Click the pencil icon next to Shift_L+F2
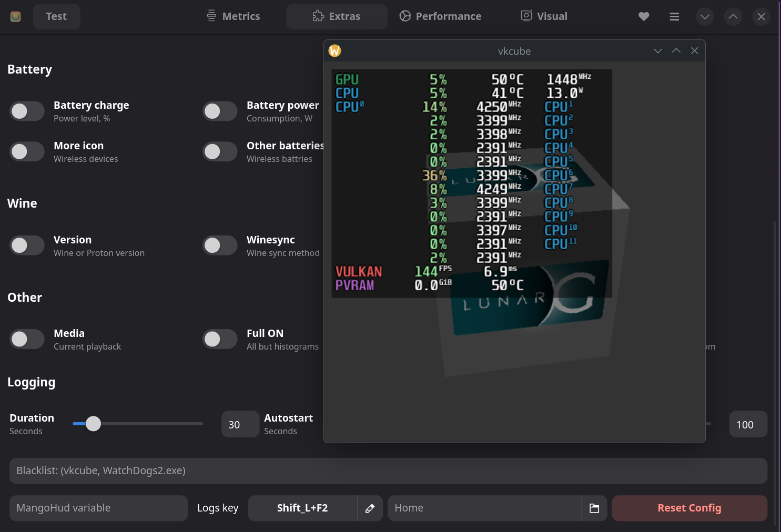 (x=370, y=508)
